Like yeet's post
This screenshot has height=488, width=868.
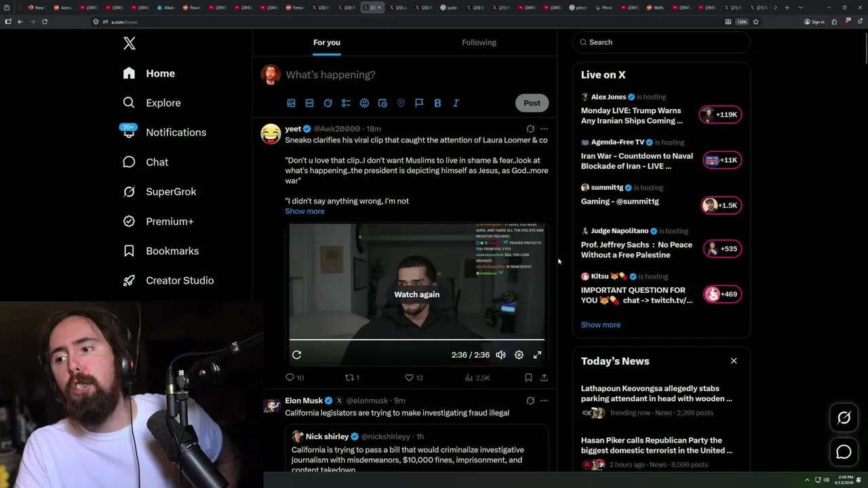coord(414,378)
